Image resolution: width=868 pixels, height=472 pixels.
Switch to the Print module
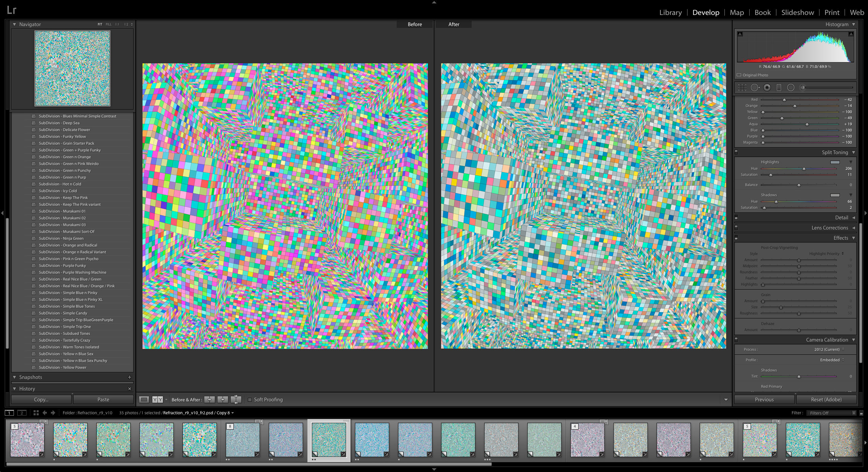832,13
